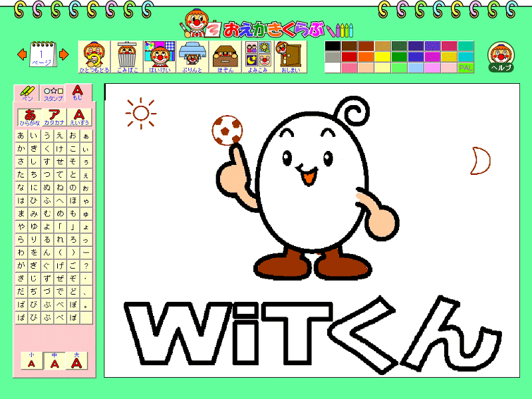Insert the question mark ? character
This screenshot has height=399, width=532.
86,266
